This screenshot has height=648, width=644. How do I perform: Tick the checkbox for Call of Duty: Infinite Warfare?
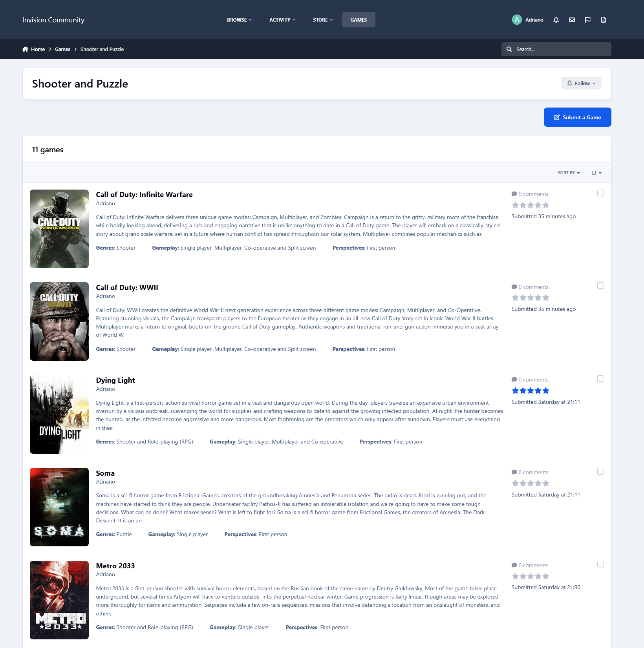coord(600,193)
